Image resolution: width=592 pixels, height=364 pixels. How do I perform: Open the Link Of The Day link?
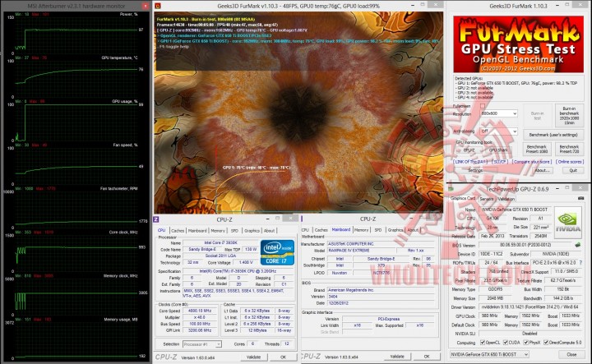pyautogui.click(x=470, y=161)
